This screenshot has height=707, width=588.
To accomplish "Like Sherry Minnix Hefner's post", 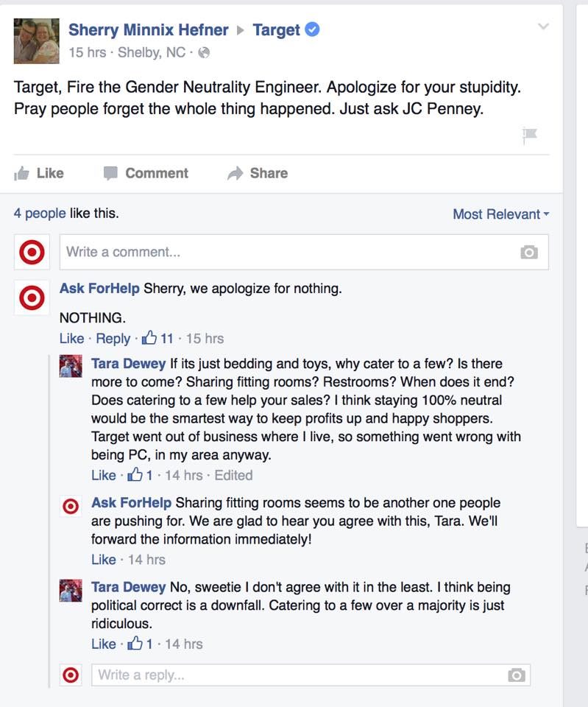I will (x=40, y=173).
